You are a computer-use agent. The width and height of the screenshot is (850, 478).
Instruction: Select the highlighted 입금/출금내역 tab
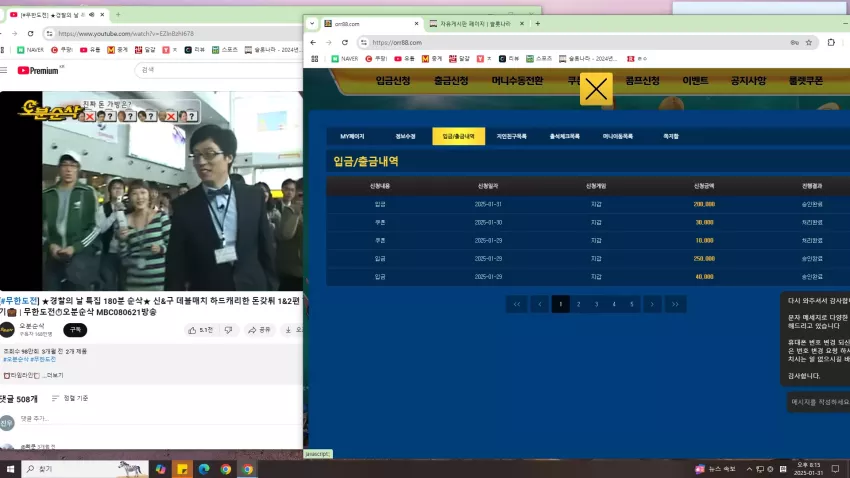(459, 137)
